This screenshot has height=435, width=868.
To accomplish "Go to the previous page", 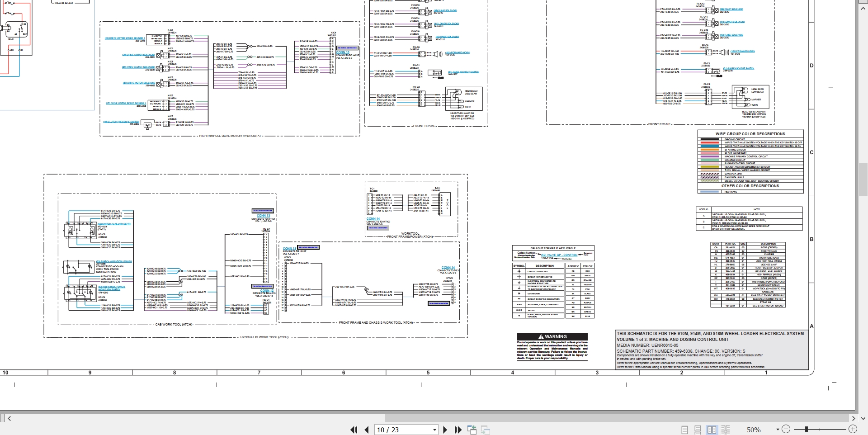I will [367, 430].
